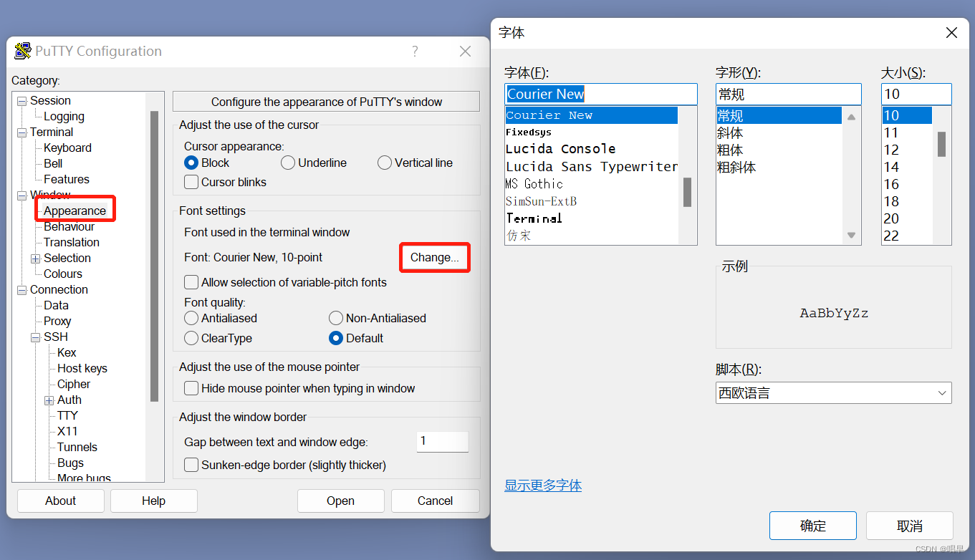Choose ClearType font quality
Viewport: 975px width, 560px height.
point(191,338)
